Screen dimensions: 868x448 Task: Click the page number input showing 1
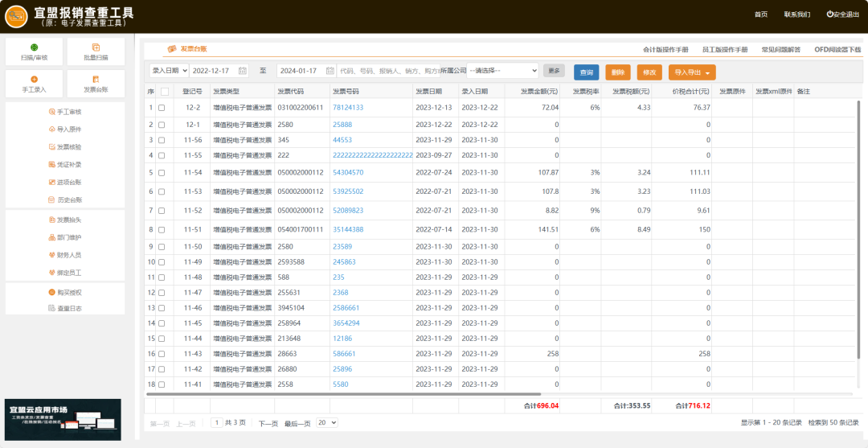click(x=217, y=422)
